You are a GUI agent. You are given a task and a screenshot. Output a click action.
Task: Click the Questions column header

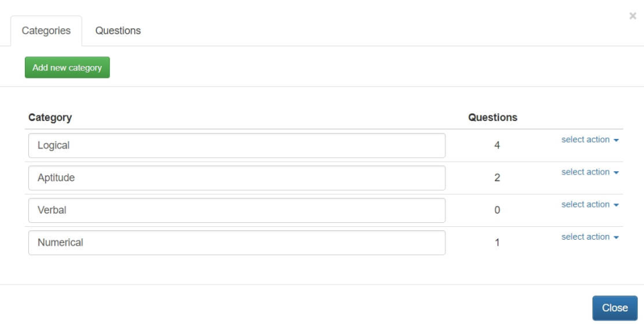point(492,118)
